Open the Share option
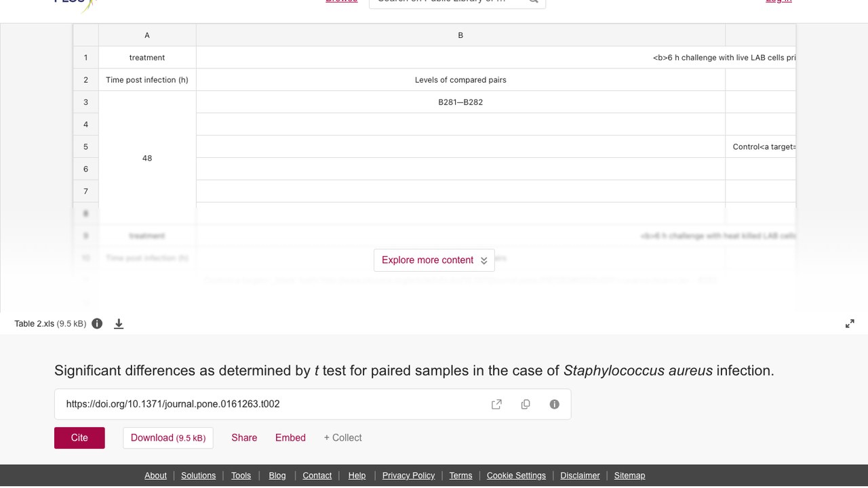Image resolution: width=868 pixels, height=488 pixels. (x=244, y=438)
